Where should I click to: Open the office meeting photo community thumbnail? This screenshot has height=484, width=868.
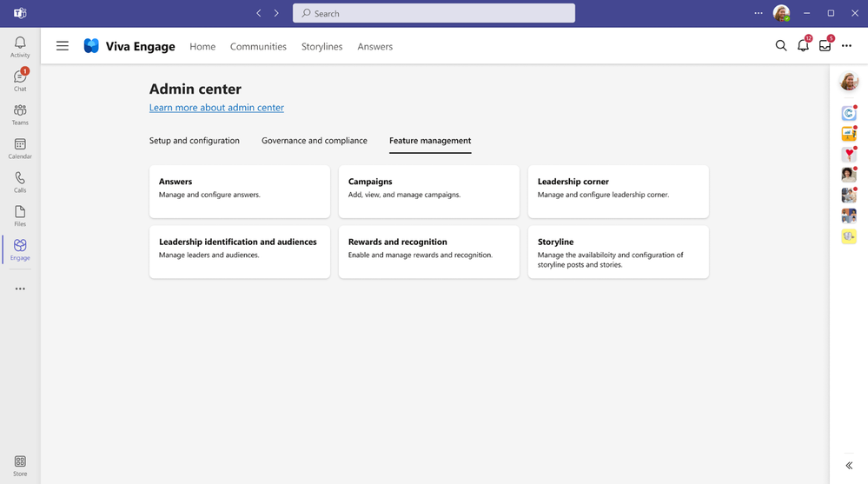click(849, 195)
